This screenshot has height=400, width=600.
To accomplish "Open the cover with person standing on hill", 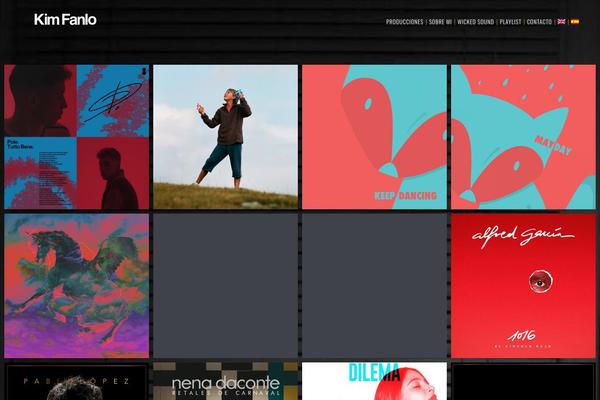I will click(x=225, y=137).
